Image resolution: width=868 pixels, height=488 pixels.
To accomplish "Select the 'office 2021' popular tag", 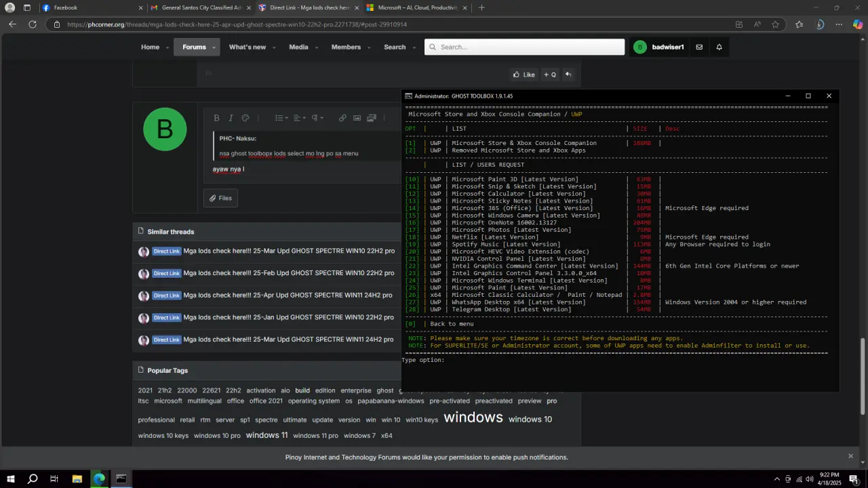I will tap(266, 401).
